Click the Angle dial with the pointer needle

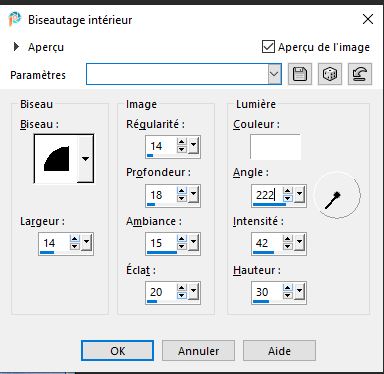pyautogui.click(x=337, y=195)
